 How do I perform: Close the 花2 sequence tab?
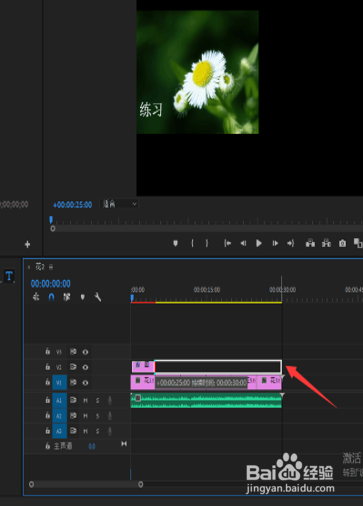click(29, 267)
